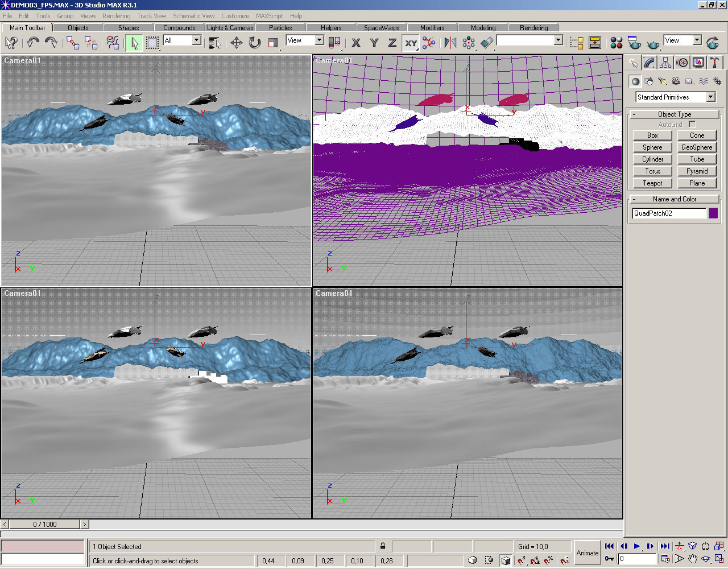Viewport: 728px width, 569px height.
Task: Open the Modify command panel tab
Action: 649,63
